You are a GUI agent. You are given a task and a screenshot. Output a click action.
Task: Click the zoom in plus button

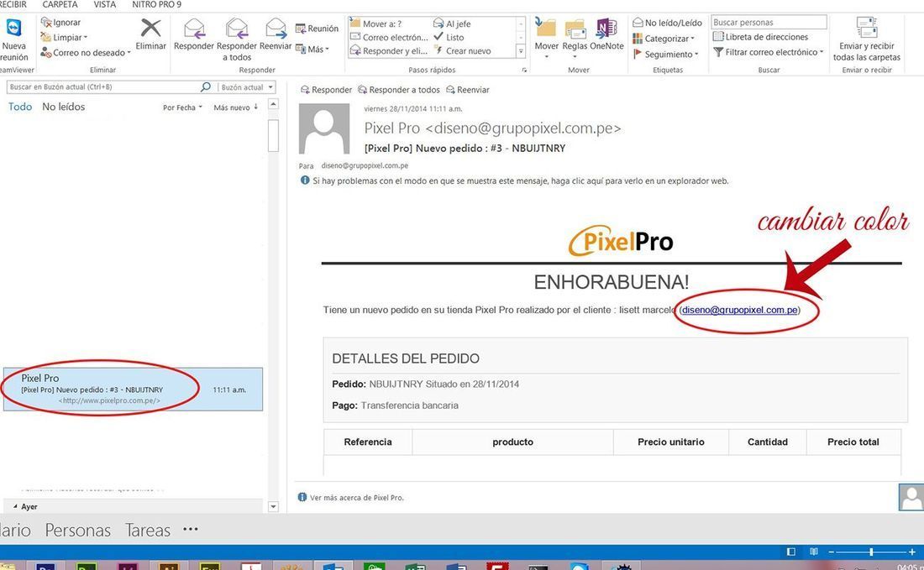pyautogui.click(x=911, y=552)
